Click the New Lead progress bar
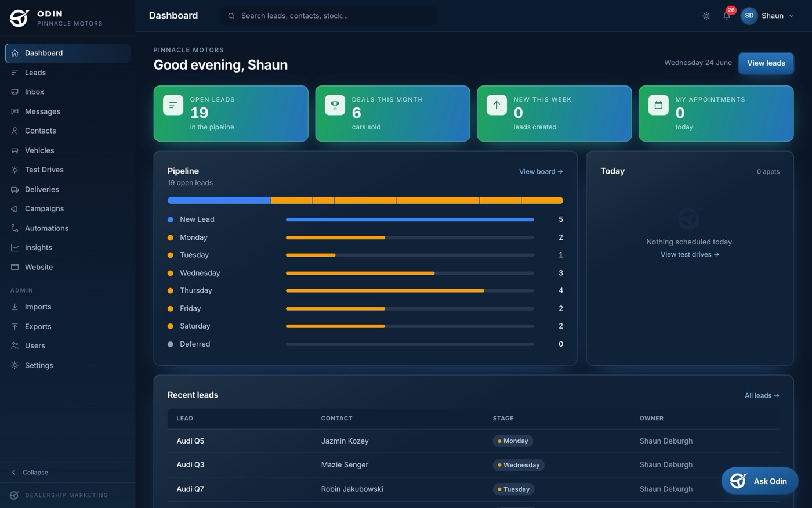The width and height of the screenshot is (812, 508). tap(409, 219)
